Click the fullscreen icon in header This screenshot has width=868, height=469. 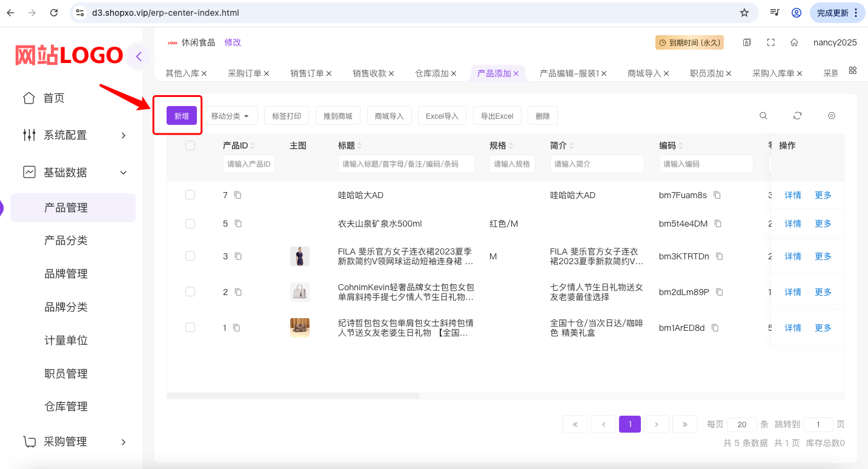tap(770, 42)
